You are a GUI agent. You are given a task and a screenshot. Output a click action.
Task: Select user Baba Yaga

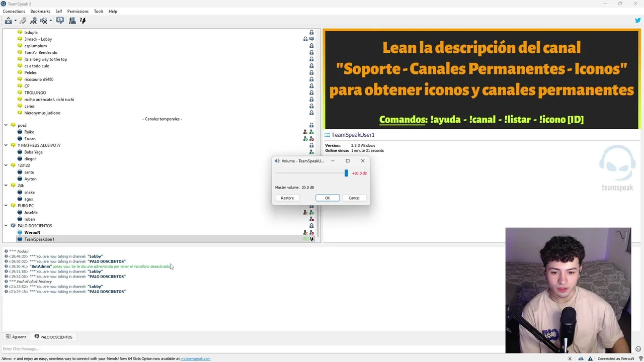tap(33, 152)
